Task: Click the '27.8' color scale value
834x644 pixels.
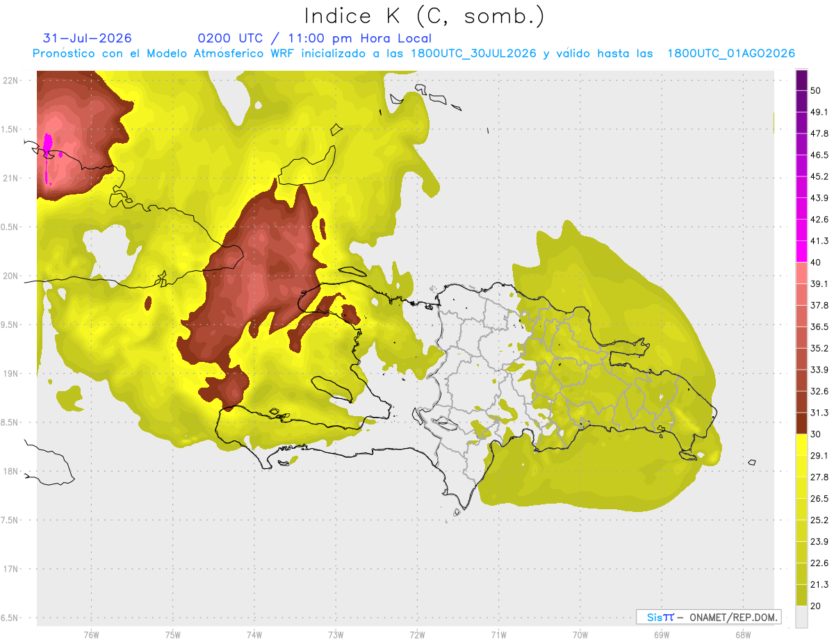Action: click(819, 477)
